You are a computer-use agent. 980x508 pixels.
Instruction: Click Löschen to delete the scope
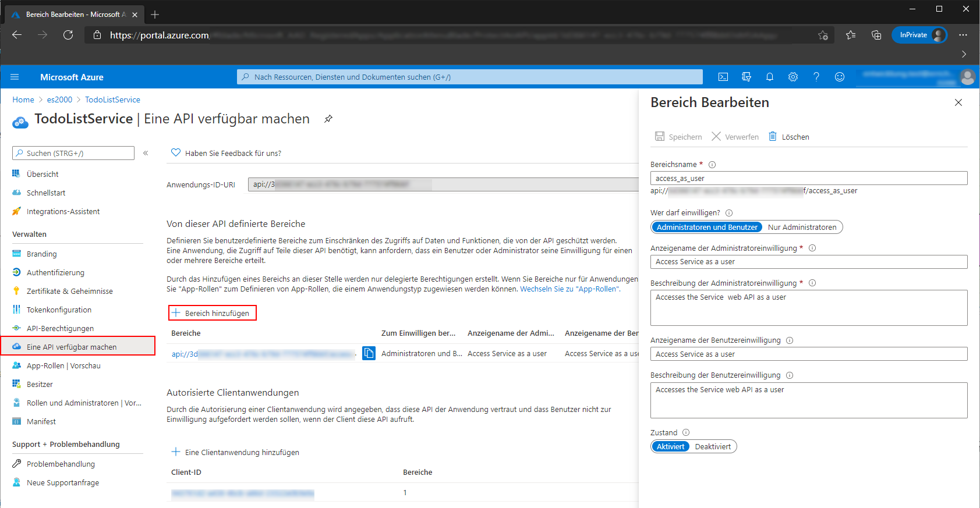[789, 137]
